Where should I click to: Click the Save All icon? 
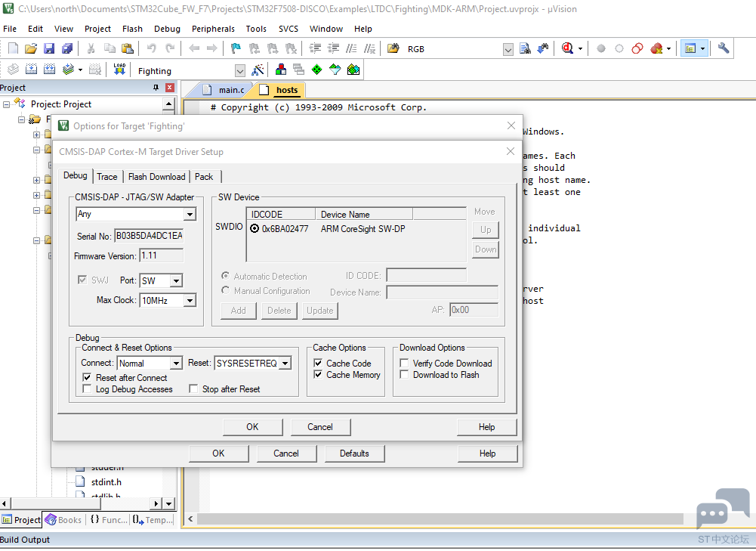pos(67,48)
